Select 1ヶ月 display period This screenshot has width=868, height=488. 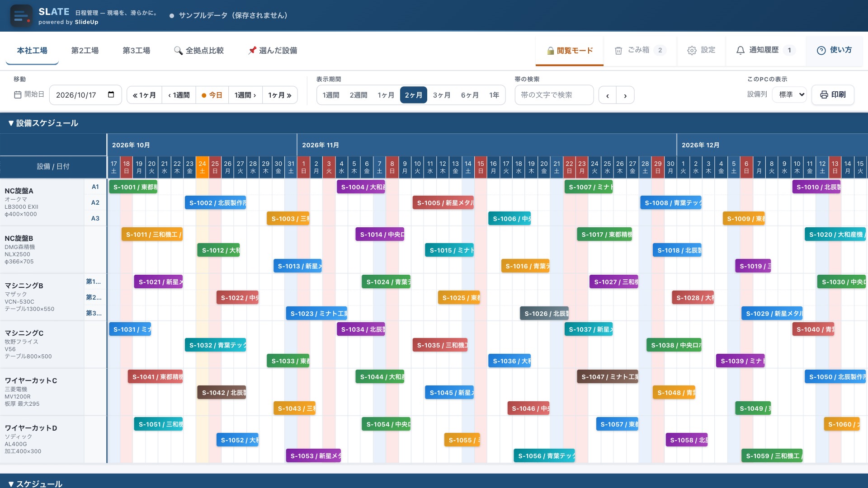pyautogui.click(x=386, y=95)
